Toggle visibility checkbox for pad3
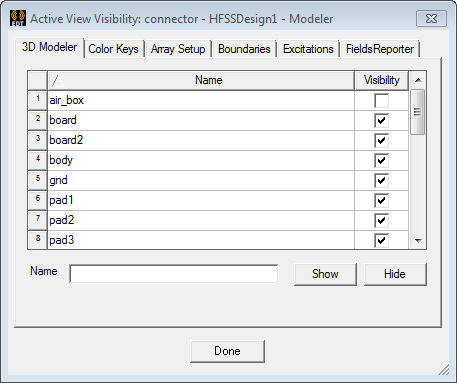 382,240
